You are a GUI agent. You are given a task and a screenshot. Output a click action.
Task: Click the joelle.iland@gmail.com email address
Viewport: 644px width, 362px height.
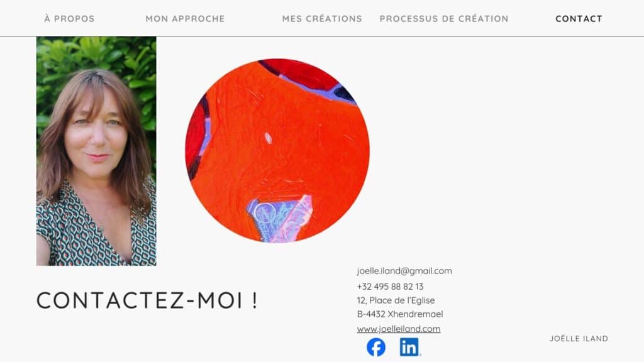tap(404, 271)
